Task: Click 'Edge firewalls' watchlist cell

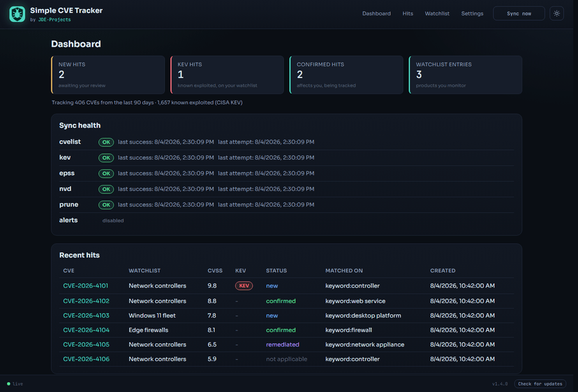Action: coord(148,330)
